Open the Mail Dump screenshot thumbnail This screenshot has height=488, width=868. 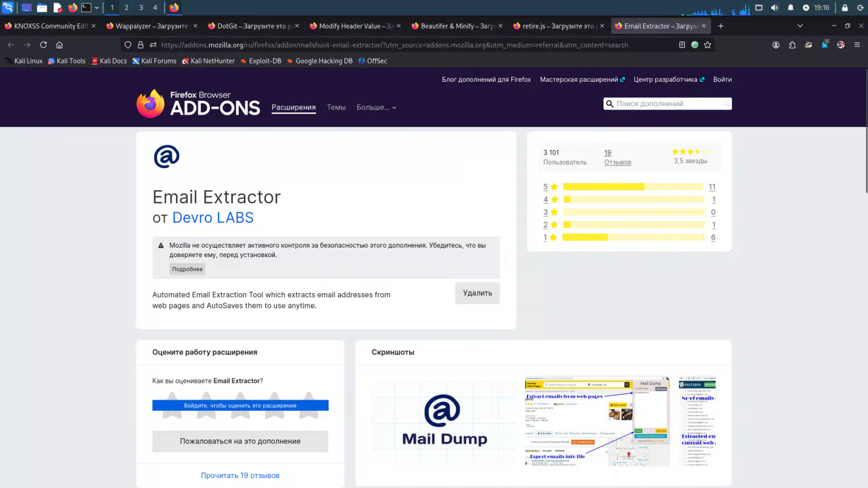(x=445, y=421)
